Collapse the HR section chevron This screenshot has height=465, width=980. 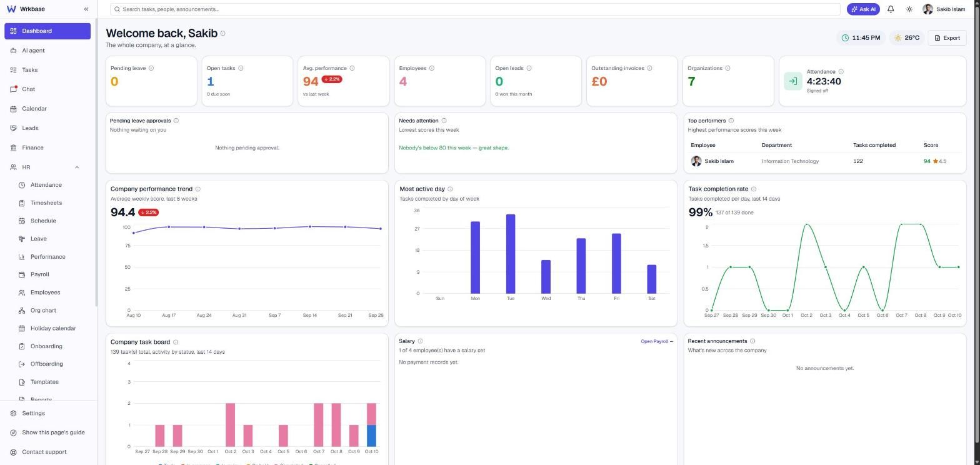tap(77, 167)
